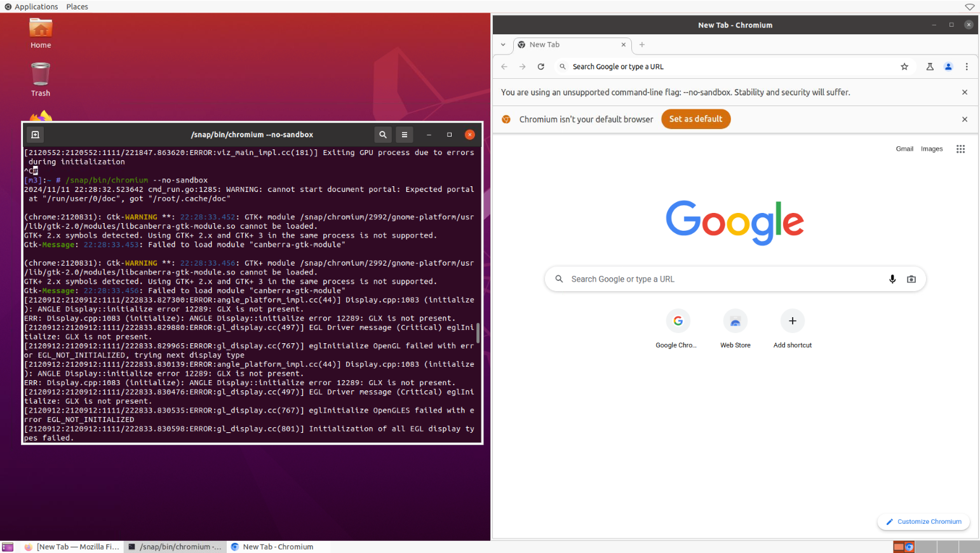980x553 pixels.
Task: Open the terminal hamburger menu
Action: click(x=405, y=135)
